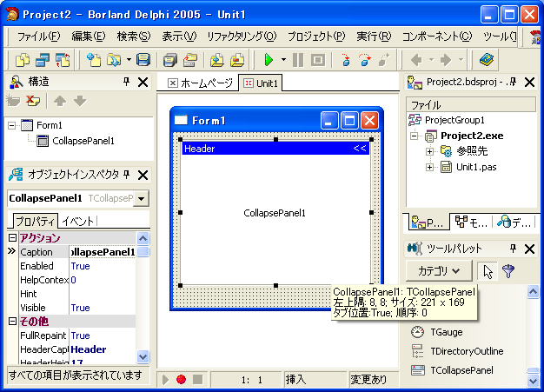The height and width of the screenshot is (392, 544).
Task: Open the 表示(V) menu
Action: point(179,37)
